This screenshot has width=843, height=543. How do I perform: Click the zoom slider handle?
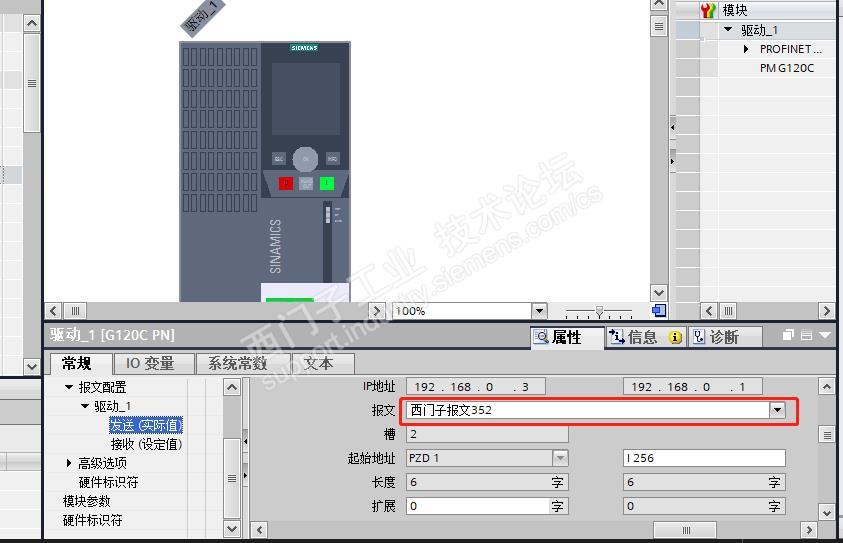599,311
